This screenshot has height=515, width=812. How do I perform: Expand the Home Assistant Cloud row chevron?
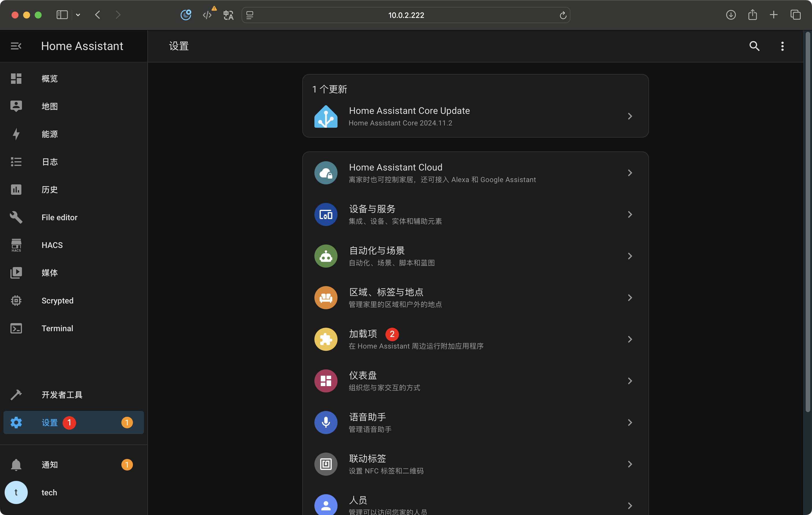pos(630,173)
